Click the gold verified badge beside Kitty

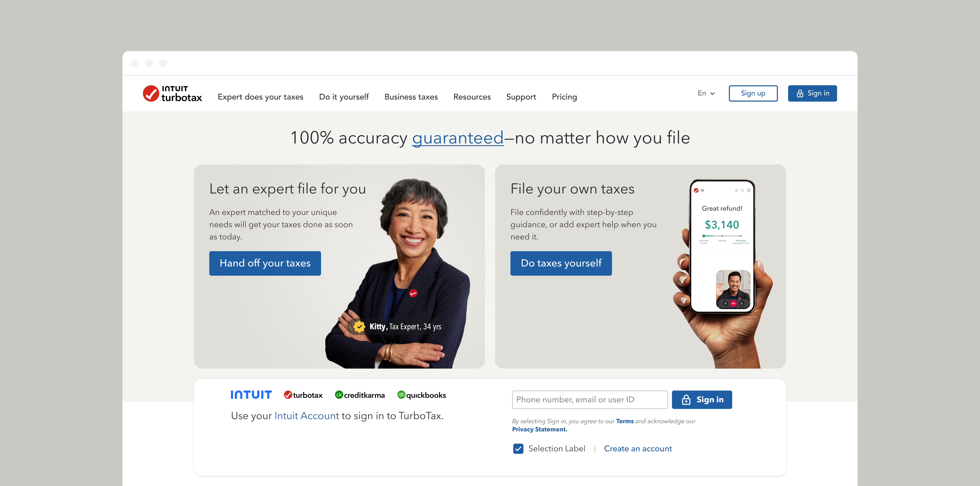click(x=359, y=327)
